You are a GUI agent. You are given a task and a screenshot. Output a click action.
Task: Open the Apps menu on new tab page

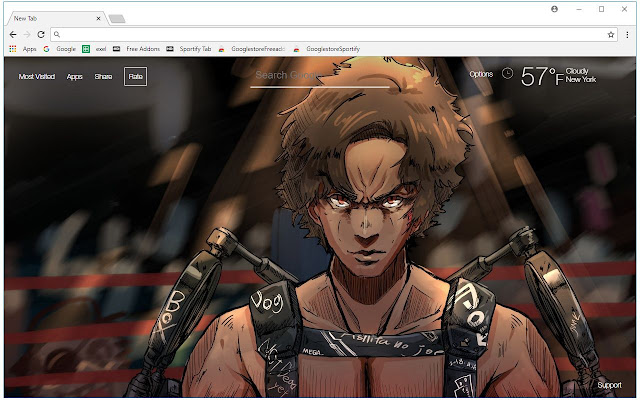coord(75,76)
